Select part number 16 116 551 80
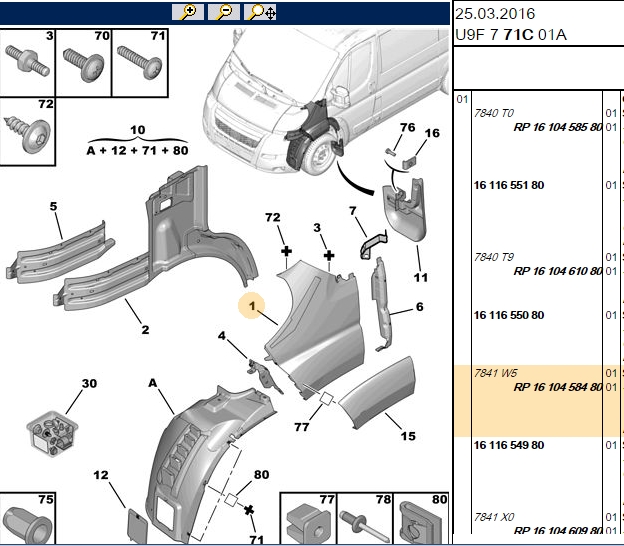Screen dimensions: 624x546 click(509, 185)
